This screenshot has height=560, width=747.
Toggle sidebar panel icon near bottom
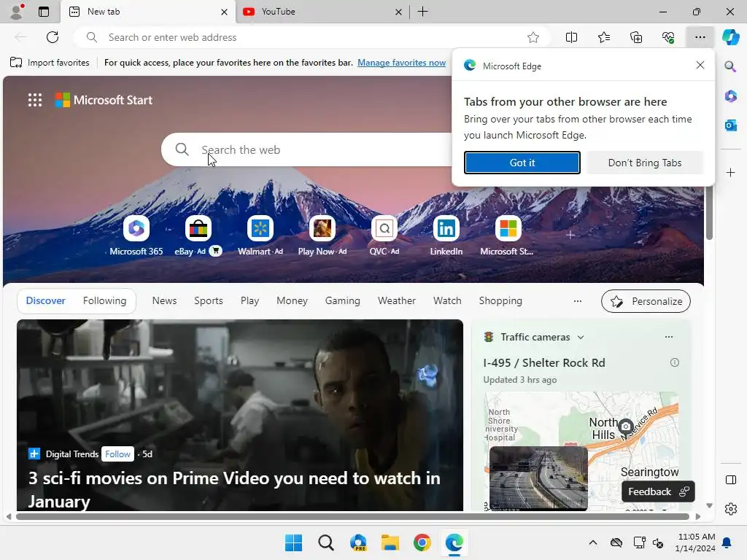(730, 480)
